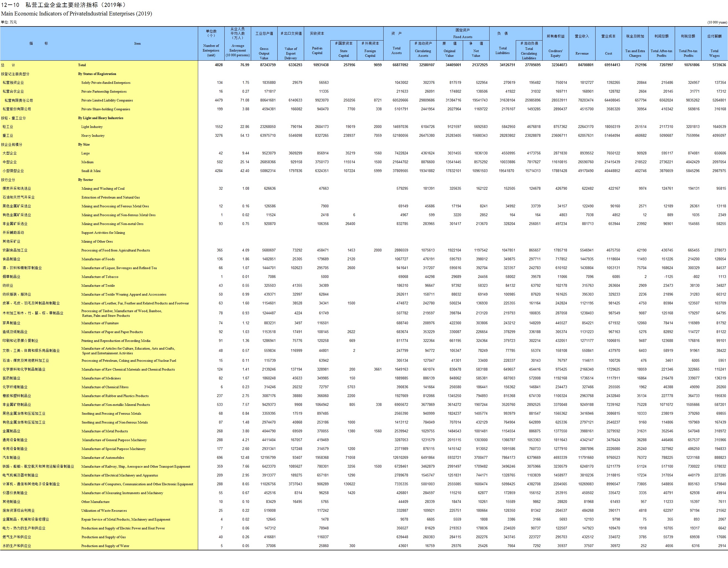The image size is (728, 568).
Task: Select 'Processing of Food from Agricultural Products'
Action: 116,251
